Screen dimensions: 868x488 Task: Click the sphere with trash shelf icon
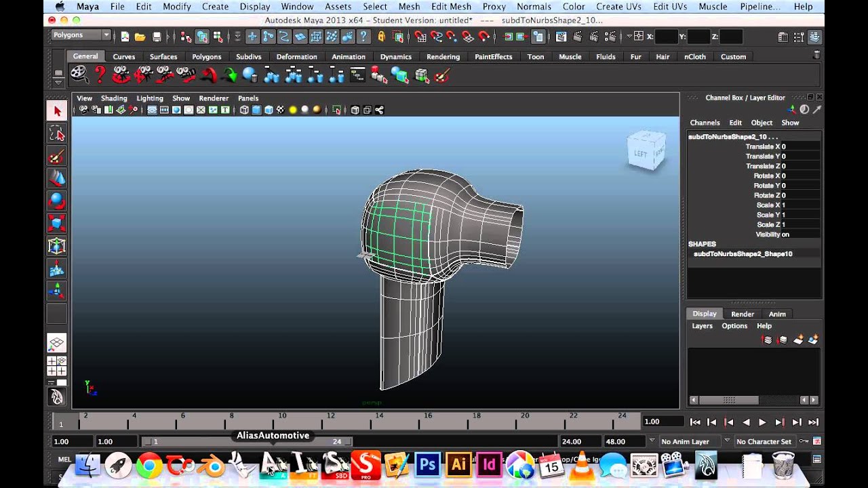coord(250,75)
